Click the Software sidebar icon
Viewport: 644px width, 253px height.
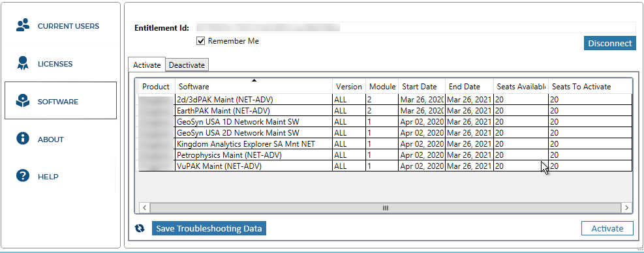click(x=23, y=101)
